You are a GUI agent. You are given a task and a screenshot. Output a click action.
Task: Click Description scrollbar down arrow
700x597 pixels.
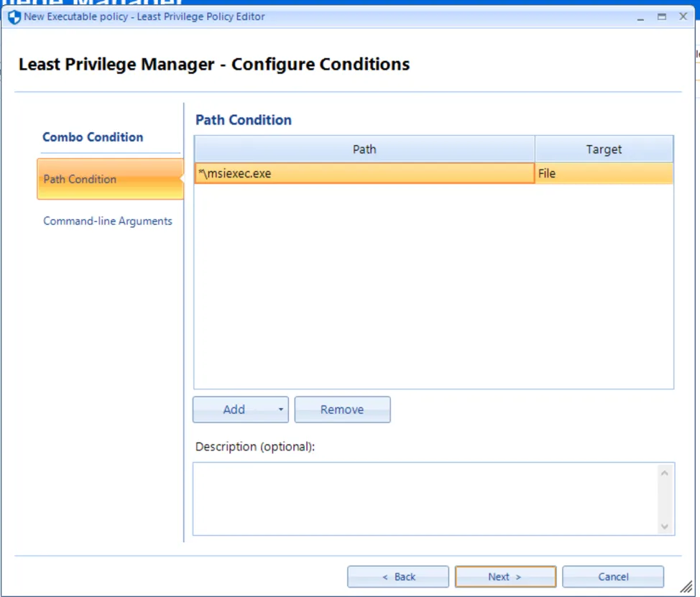[664, 527]
